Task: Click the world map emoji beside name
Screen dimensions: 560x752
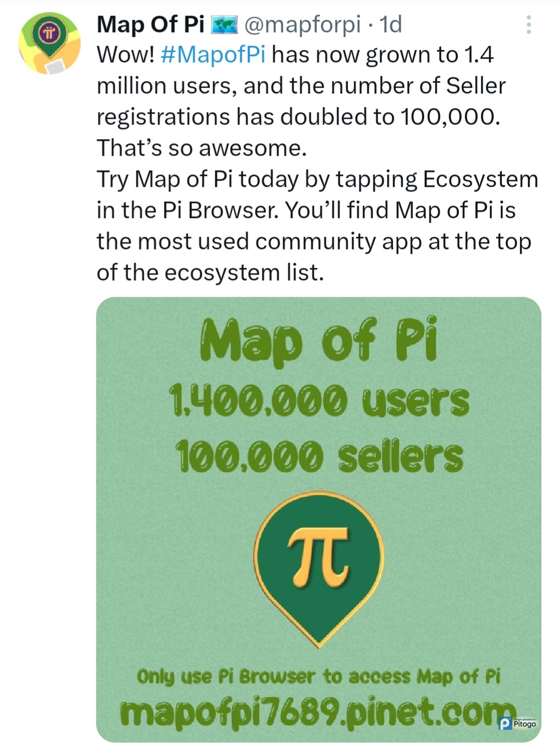Action: tap(224, 24)
